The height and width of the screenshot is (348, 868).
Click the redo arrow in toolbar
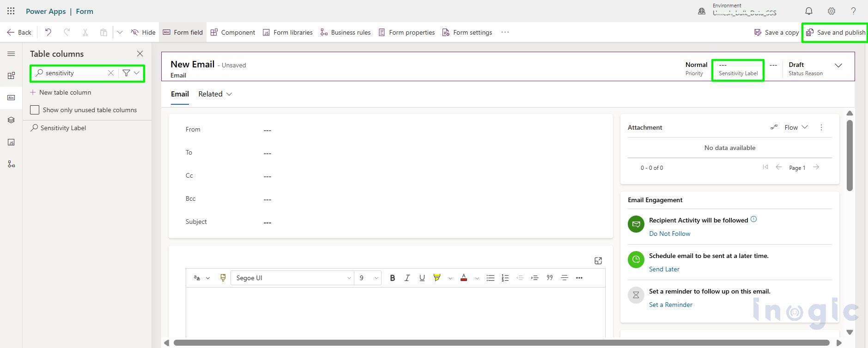click(67, 32)
